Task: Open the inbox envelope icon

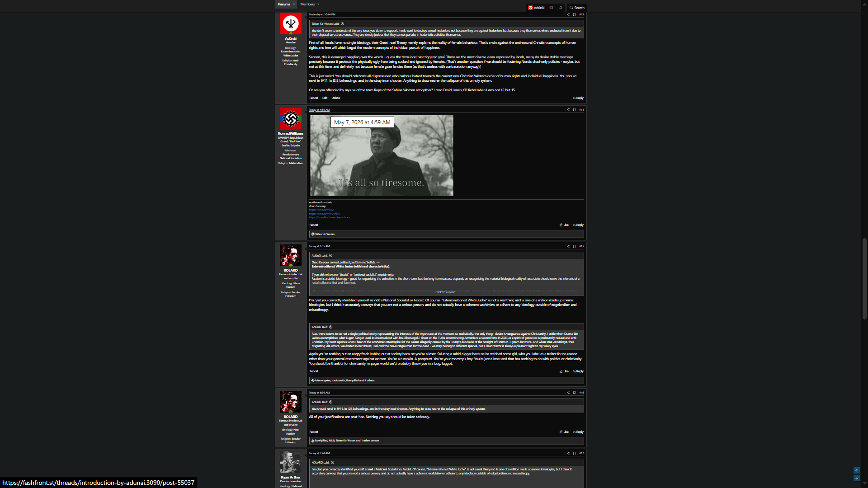Action: coord(551,8)
